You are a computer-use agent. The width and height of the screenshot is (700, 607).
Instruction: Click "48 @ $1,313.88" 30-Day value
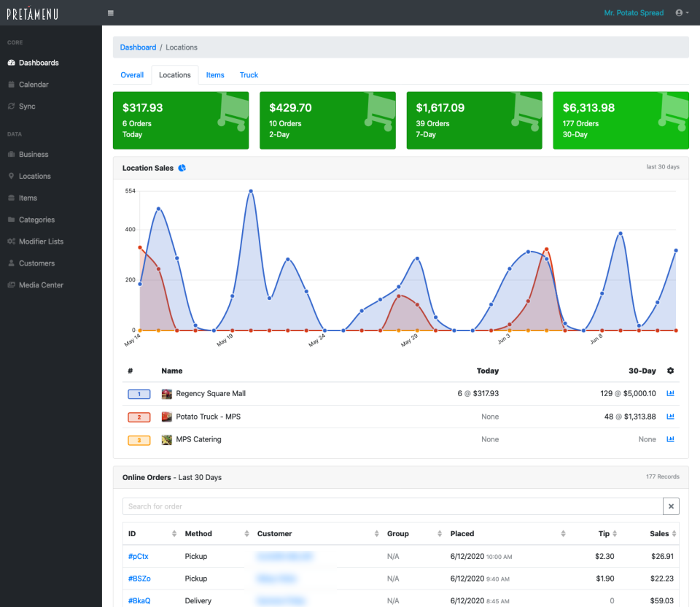[630, 417]
